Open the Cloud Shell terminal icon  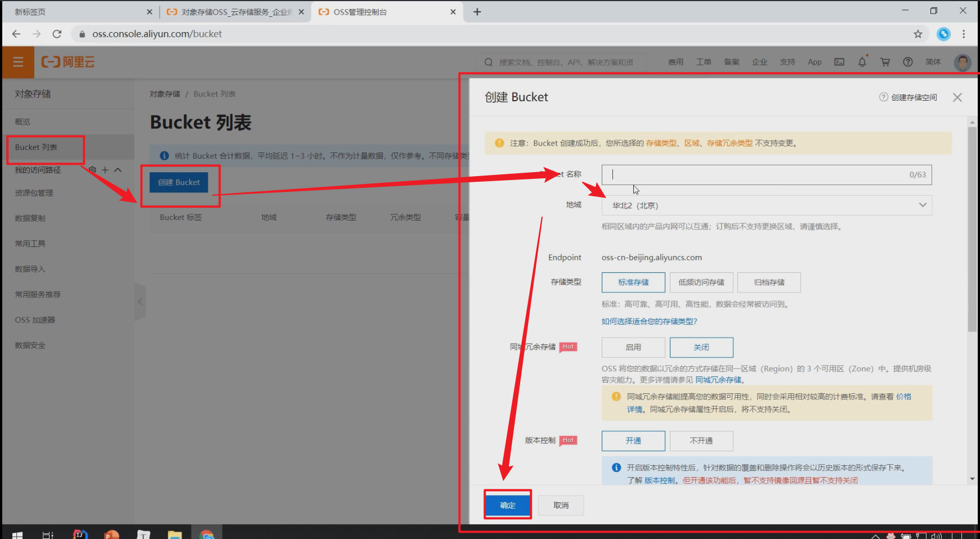click(839, 62)
